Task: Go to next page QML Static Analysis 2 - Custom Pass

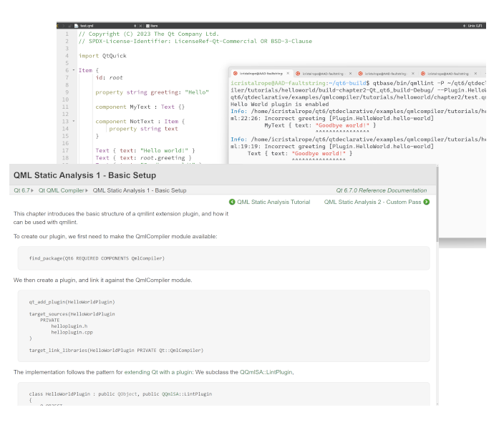Action: (x=372, y=202)
